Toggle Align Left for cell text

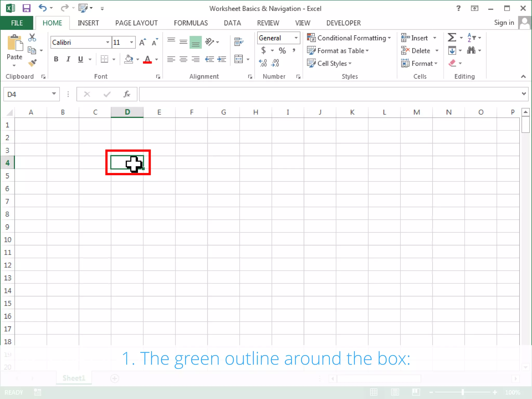pos(171,59)
